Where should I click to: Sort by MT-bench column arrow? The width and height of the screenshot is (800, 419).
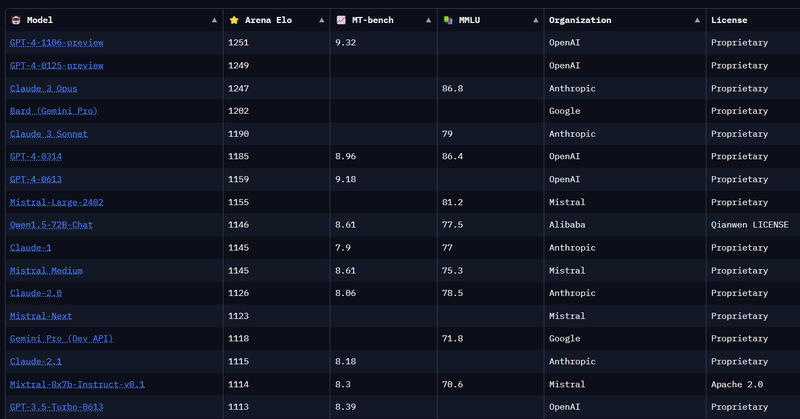(428, 20)
